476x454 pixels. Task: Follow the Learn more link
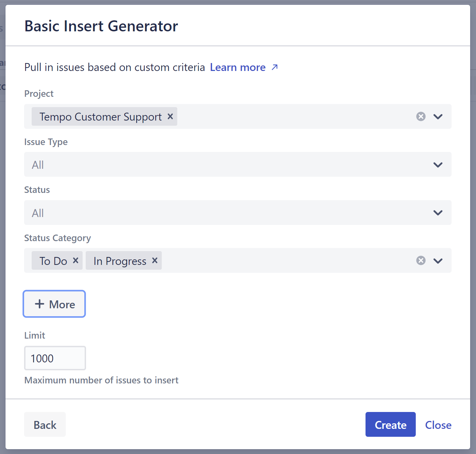pyautogui.click(x=237, y=67)
